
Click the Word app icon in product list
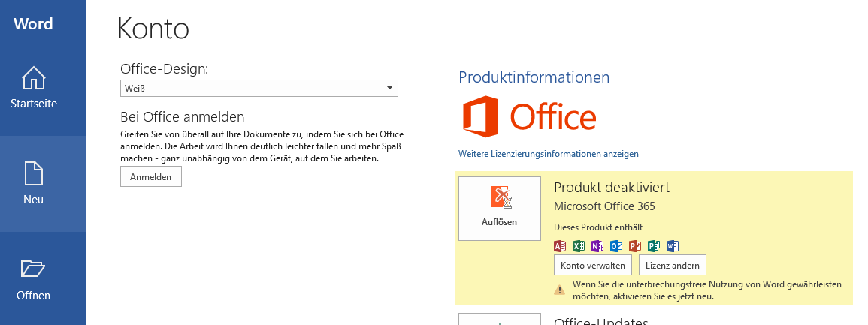coord(673,246)
